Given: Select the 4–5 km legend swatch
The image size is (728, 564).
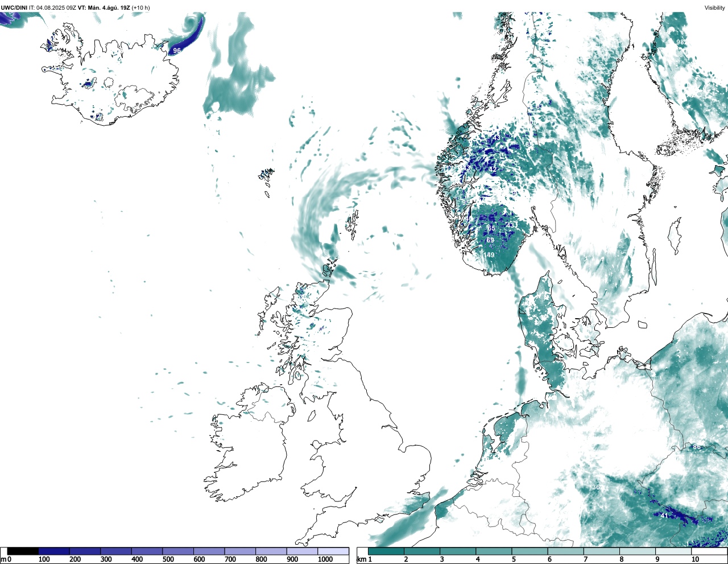Looking at the screenshot, I should coord(494,551).
